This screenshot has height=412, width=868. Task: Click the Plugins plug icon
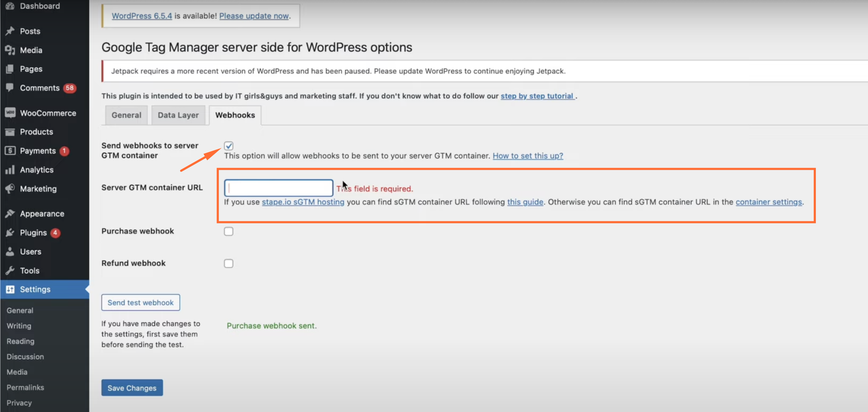click(x=10, y=233)
